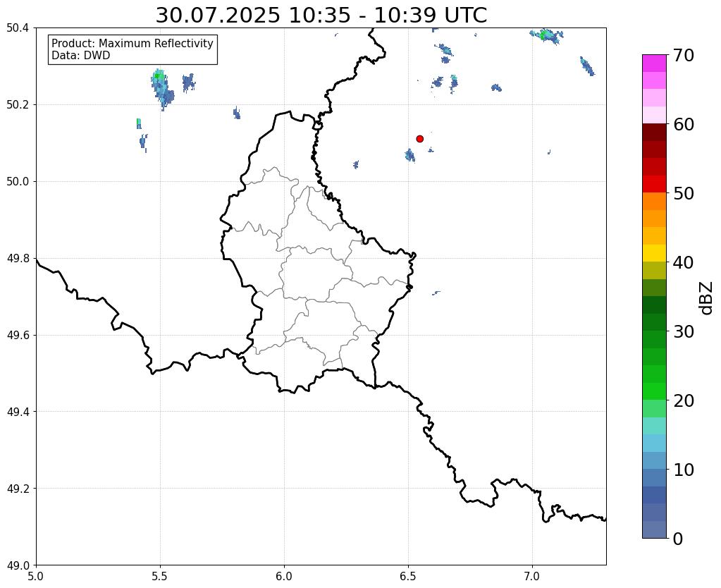Click the 10 label on the colorbar
The height and width of the screenshot is (588, 721).
684,470
